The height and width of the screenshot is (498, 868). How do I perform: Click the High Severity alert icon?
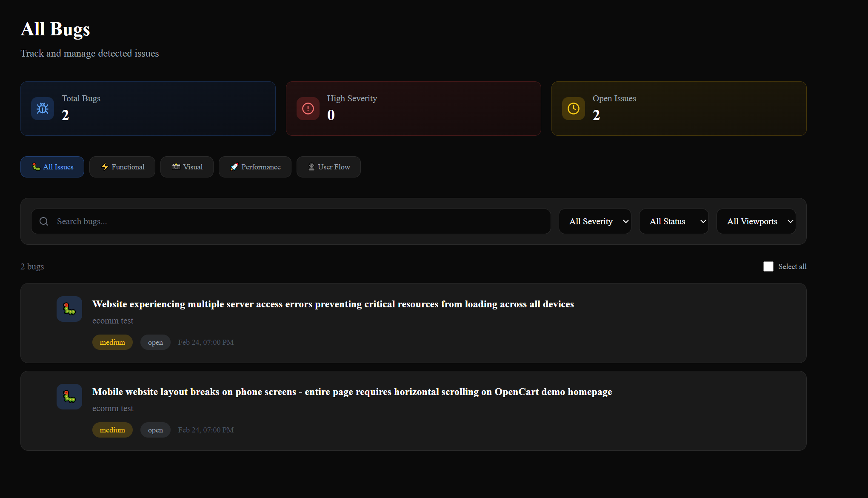click(x=308, y=109)
